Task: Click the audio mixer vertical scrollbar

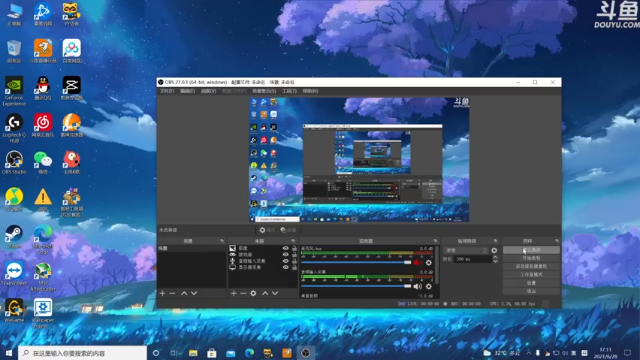Action: coord(437,265)
